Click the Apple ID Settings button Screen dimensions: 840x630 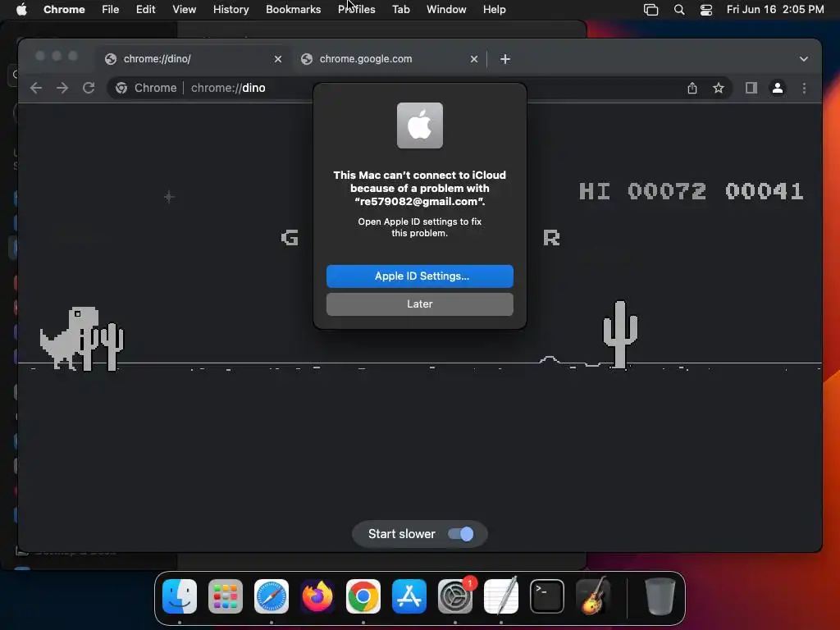(419, 276)
